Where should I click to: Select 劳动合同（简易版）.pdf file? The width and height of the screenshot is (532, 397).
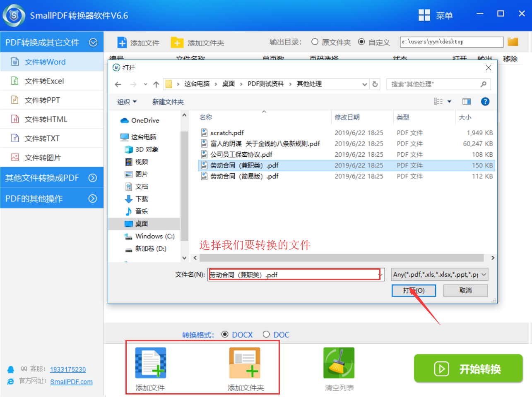point(244,176)
